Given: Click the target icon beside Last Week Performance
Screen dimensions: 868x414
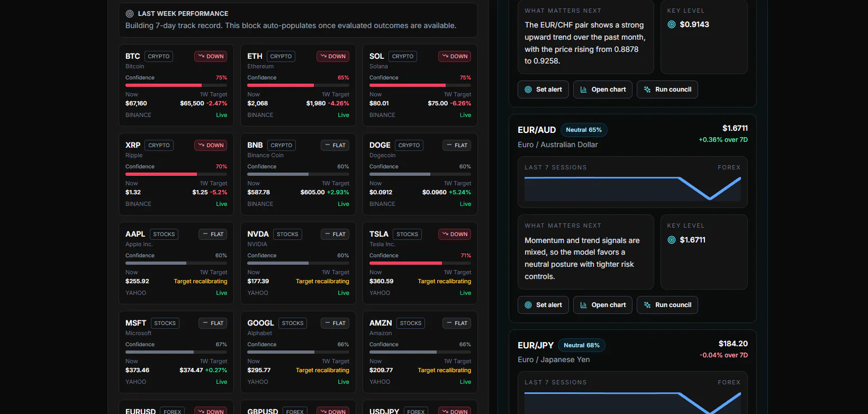Looking at the screenshot, I should [x=130, y=14].
